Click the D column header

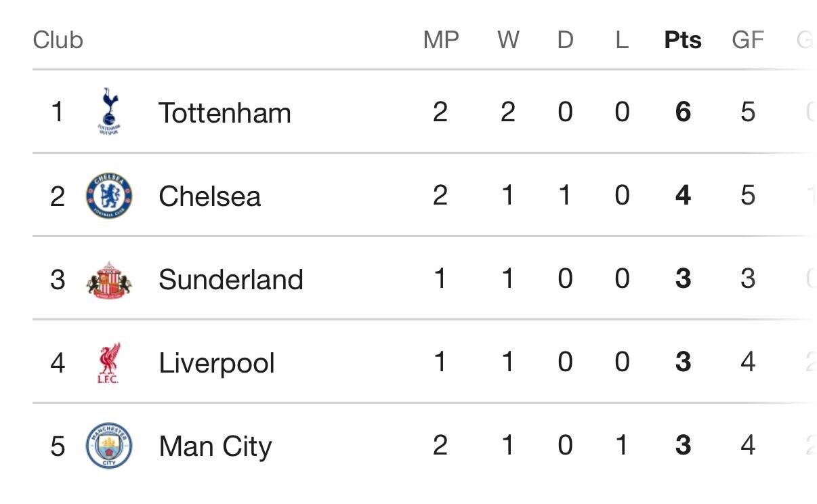(565, 40)
